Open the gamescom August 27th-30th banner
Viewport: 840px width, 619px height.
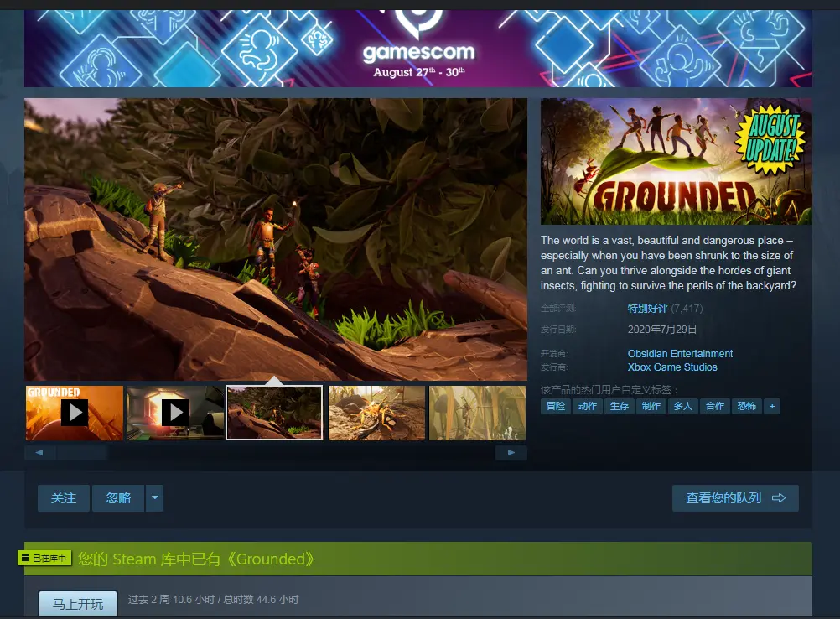pyautogui.click(x=417, y=49)
